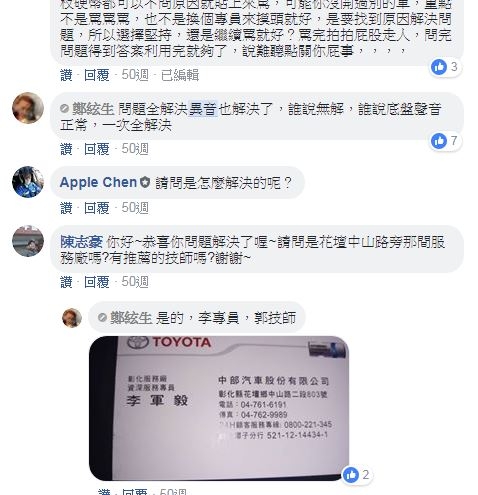Click 鄭紋生's profile avatar on 問題全解決 comment
Screen dimensions: 478x495
[x=28, y=108]
